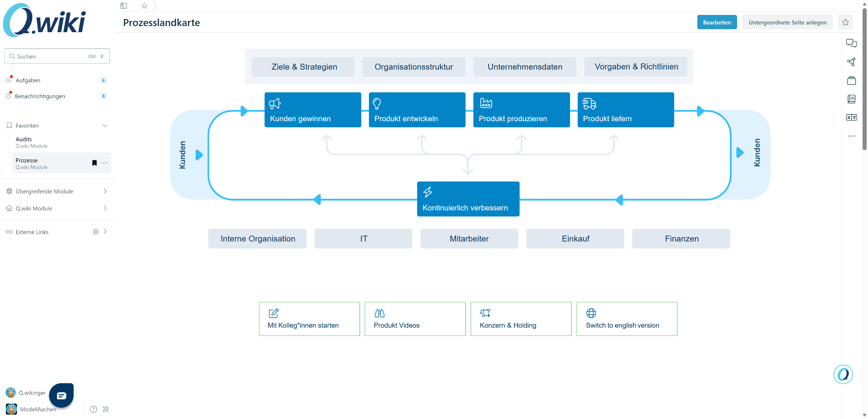This screenshot has width=868, height=419.
Task: Click the Bearbeiten button
Action: (x=717, y=22)
